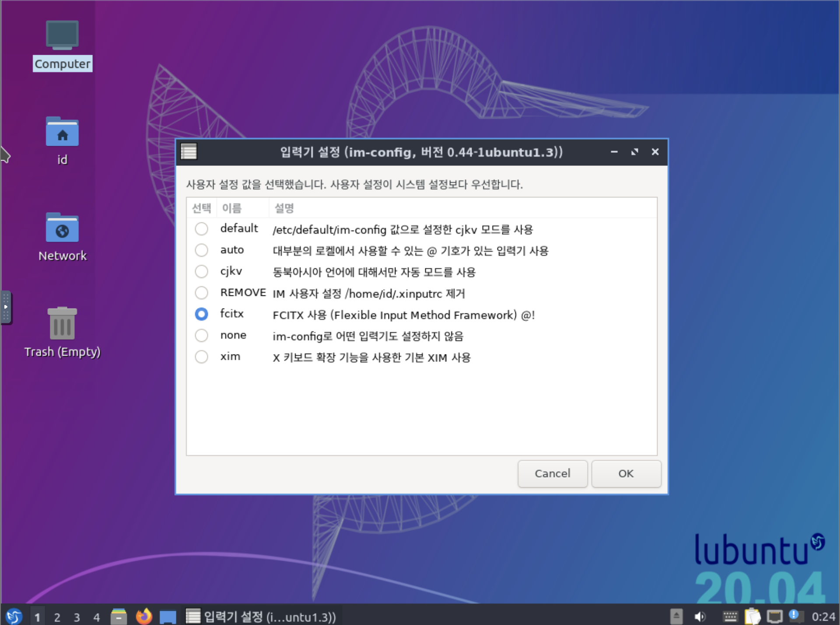Click the 입력기 설정 taskbar window entry
Image resolution: width=840 pixels, height=625 pixels.
(x=262, y=616)
